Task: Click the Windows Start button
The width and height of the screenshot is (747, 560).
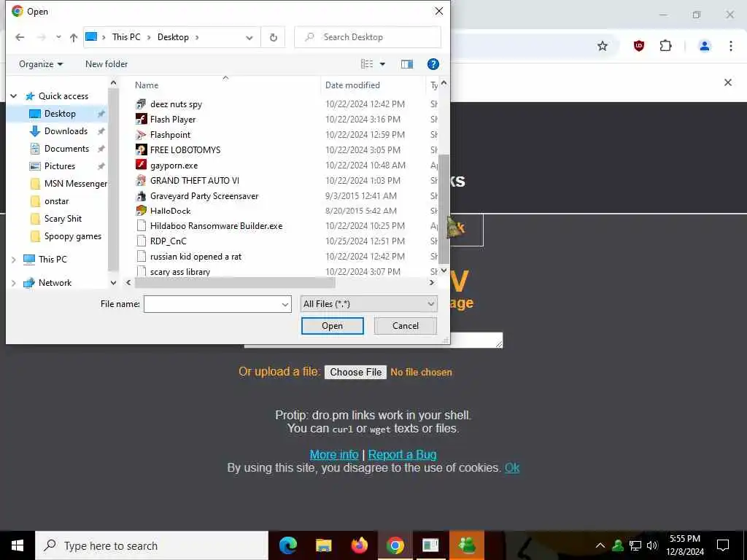Action: click(18, 545)
